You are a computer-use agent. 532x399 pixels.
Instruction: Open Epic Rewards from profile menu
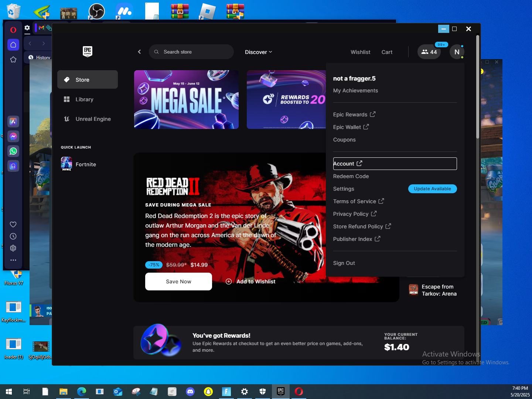pyautogui.click(x=354, y=115)
